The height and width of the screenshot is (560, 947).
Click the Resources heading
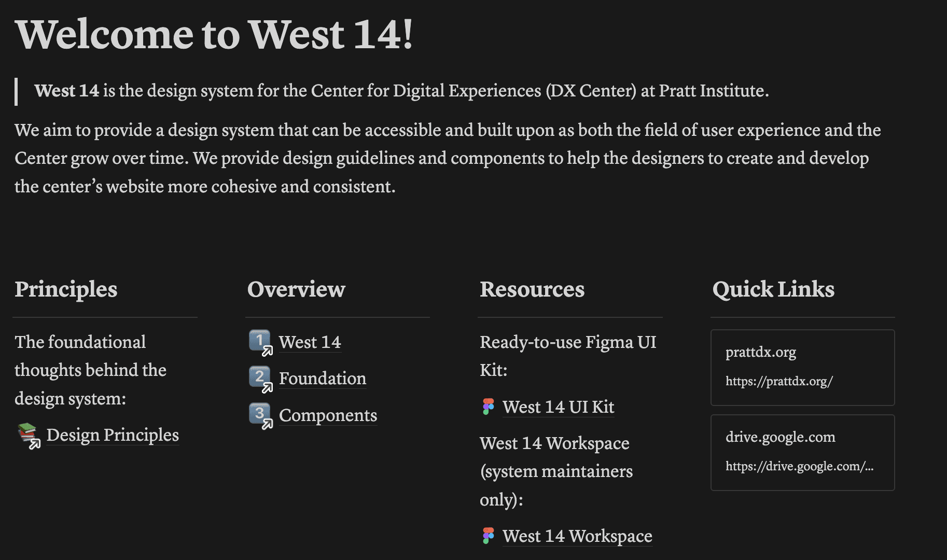coord(532,289)
